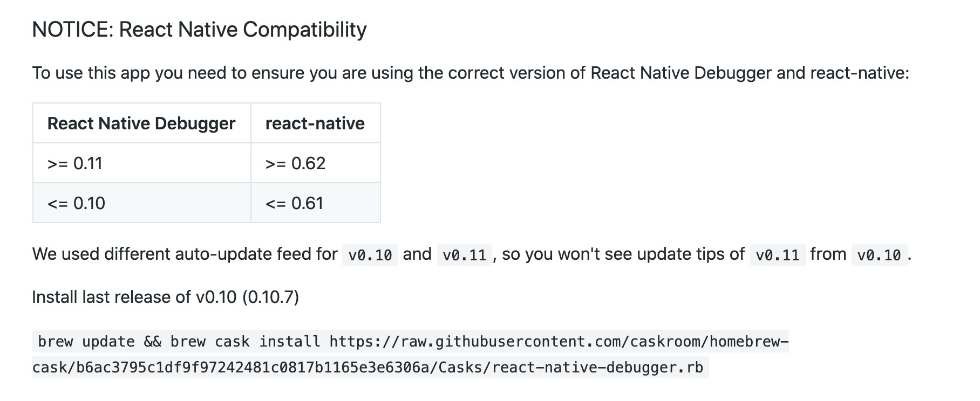
Task: Click the "v0.11" code tag before "from"
Action: [x=778, y=255]
